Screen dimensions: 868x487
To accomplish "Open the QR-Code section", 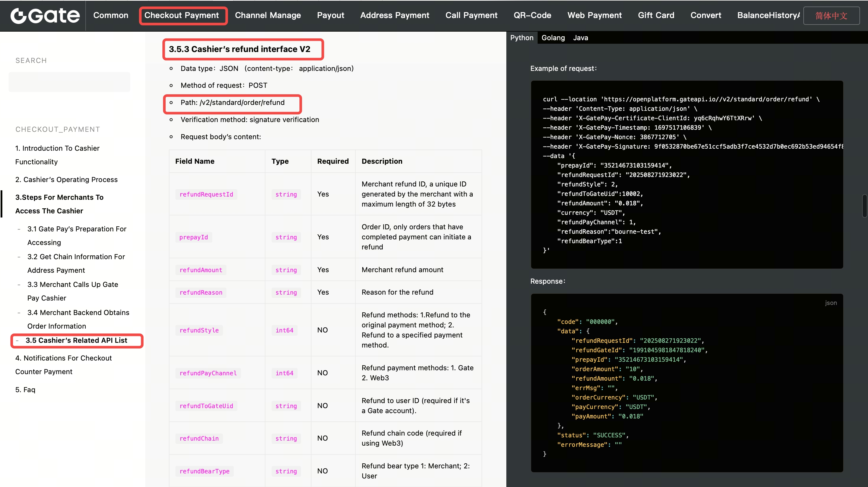I will (x=532, y=15).
